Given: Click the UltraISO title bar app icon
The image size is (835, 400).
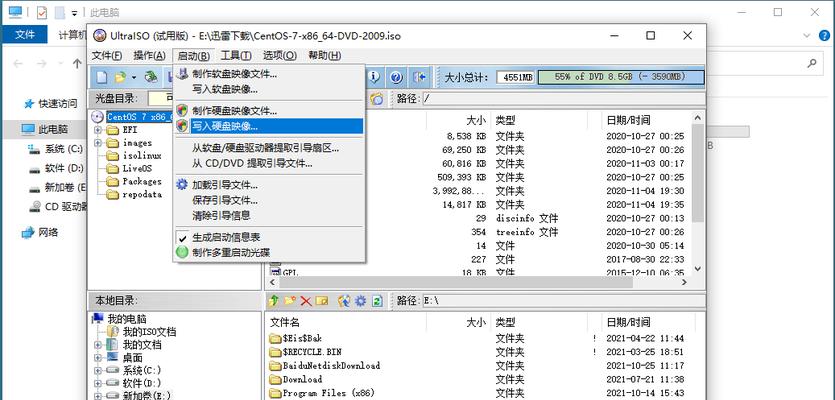Looking at the screenshot, I should [x=100, y=36].
